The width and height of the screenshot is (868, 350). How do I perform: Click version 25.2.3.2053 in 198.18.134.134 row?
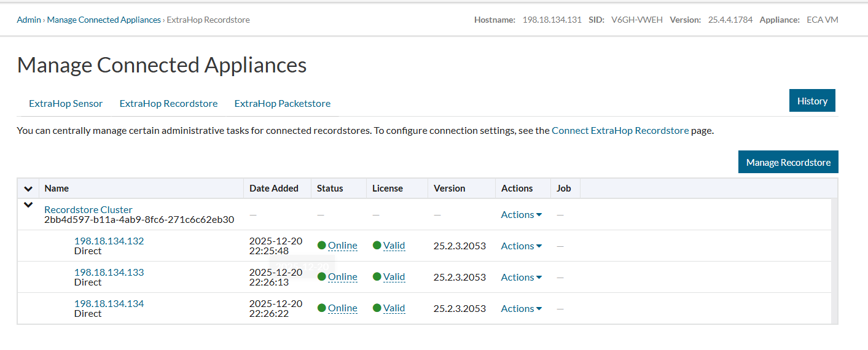459,308
